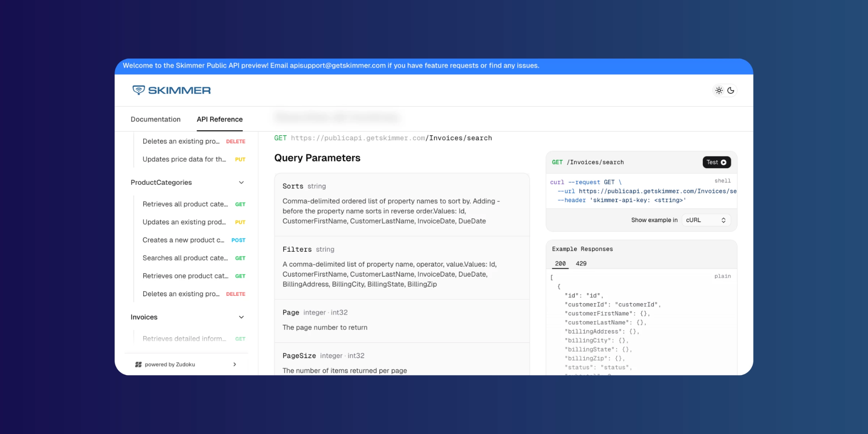
Task: Click the 'shell' language label
Action: pos(723,181)
